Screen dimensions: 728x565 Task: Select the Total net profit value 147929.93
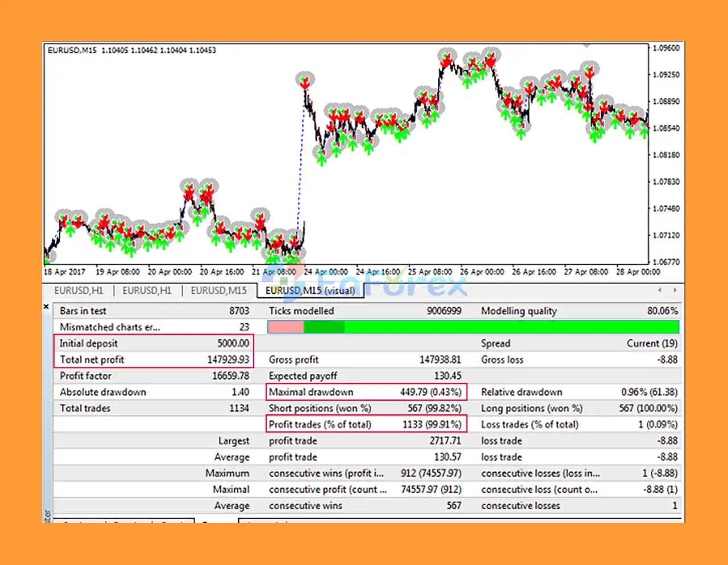(x=230, y=359)
